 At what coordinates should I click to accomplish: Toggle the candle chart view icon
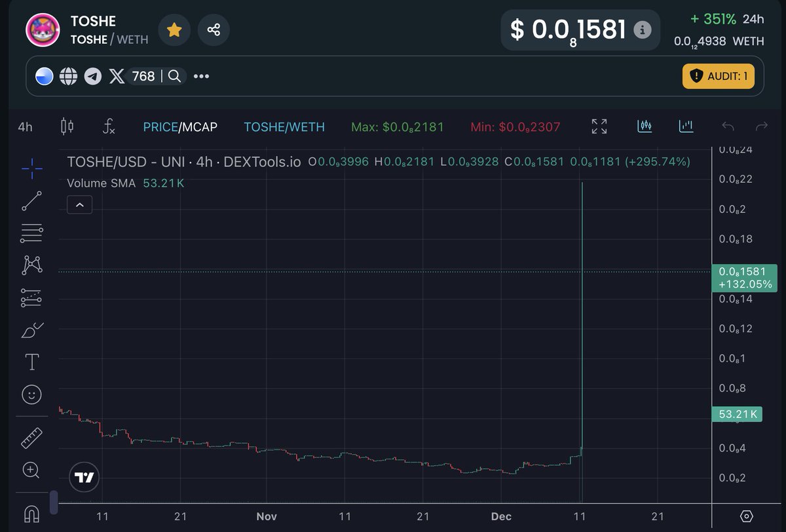click(x=645, y=126)
